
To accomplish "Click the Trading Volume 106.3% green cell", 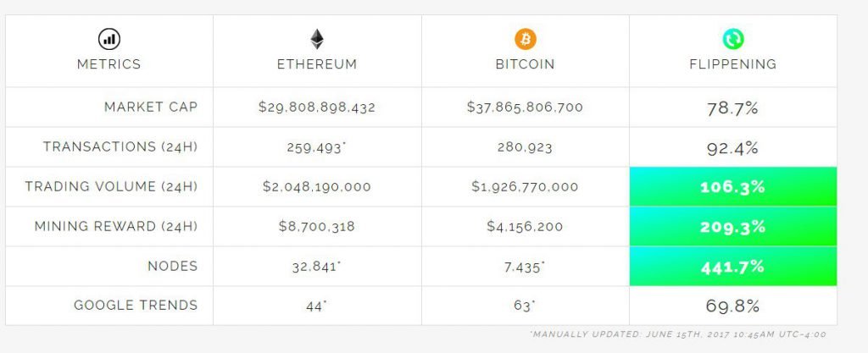I will (x=733, y=187).
